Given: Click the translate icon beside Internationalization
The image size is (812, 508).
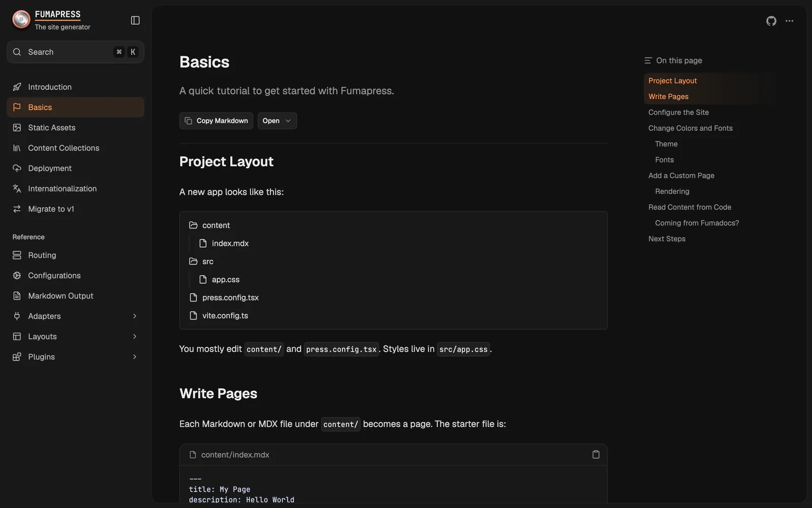Looking at the screenshot, I should (17, 188).
